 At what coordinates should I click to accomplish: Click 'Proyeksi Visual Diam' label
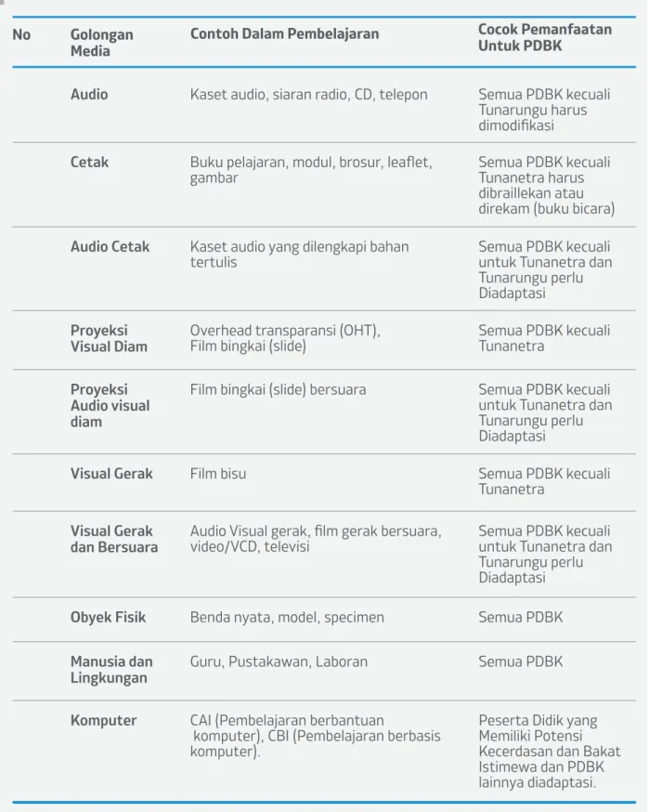109,338
